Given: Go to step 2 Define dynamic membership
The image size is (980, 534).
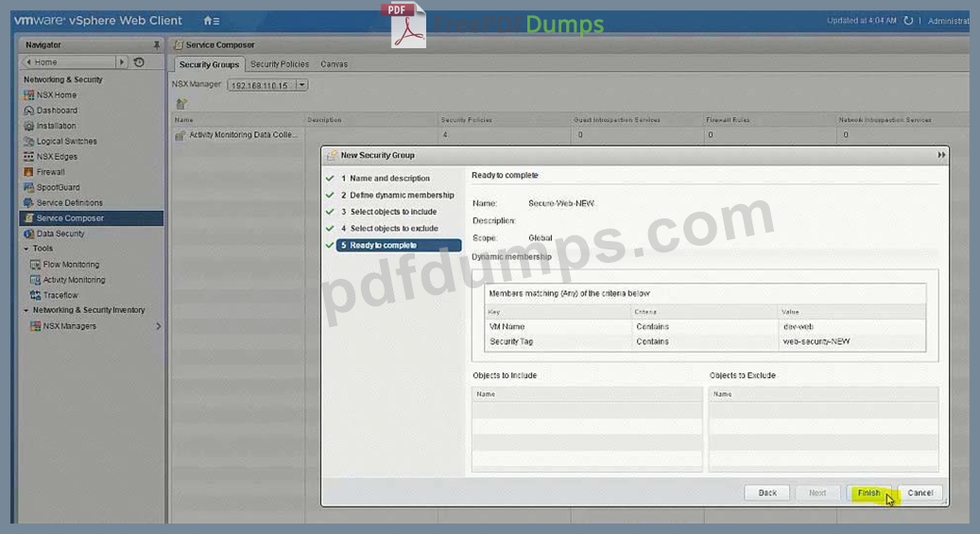Looking at the screenshot, I should coord(397,195).
